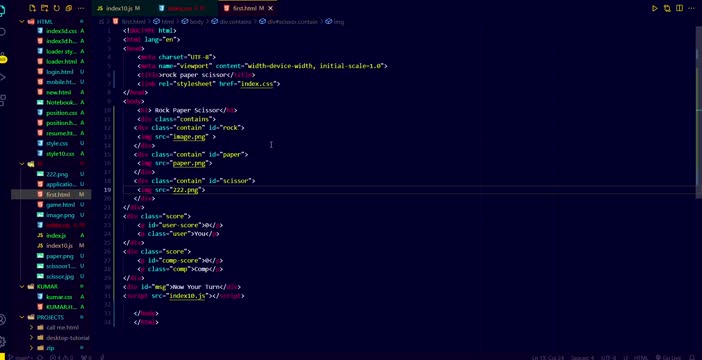702x360 pixels.
Task: Select html in the breadcrumb path
Action: click(167, 21)
